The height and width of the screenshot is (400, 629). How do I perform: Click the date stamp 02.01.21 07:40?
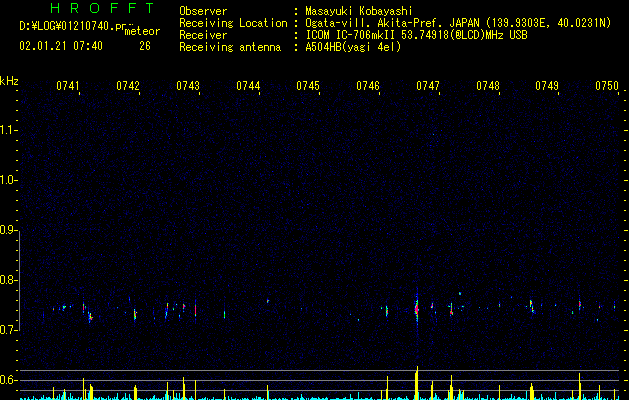pyautogui.click(x=61, y=46)
